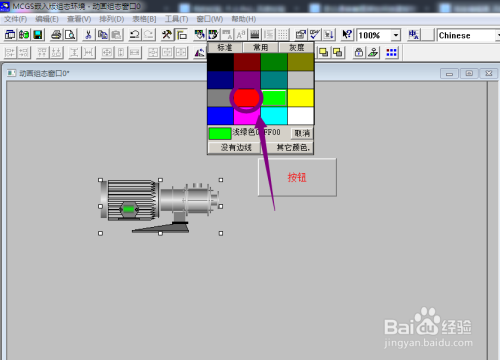
Task: Pick the bright green color swatch
Action: [x=274, y=98]
